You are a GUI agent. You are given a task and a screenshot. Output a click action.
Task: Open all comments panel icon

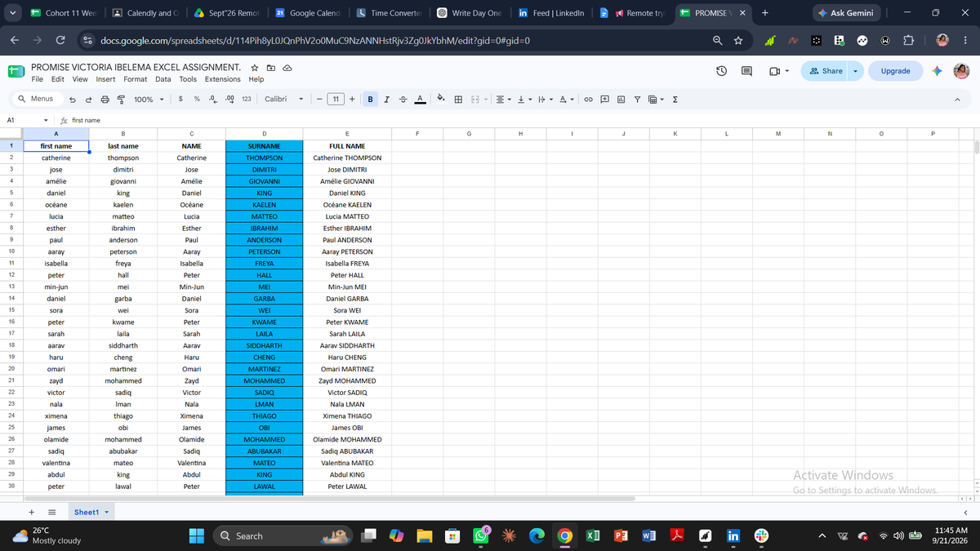746,71
